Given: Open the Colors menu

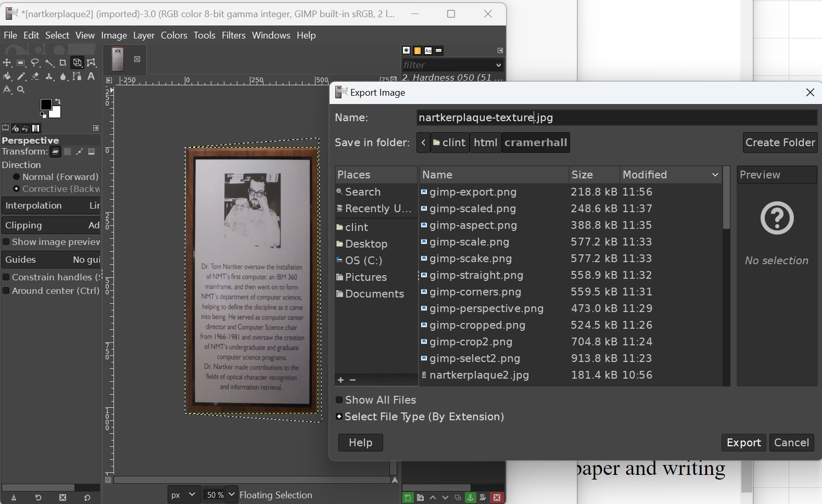Looking at the screenshot, I should [173, 35].
